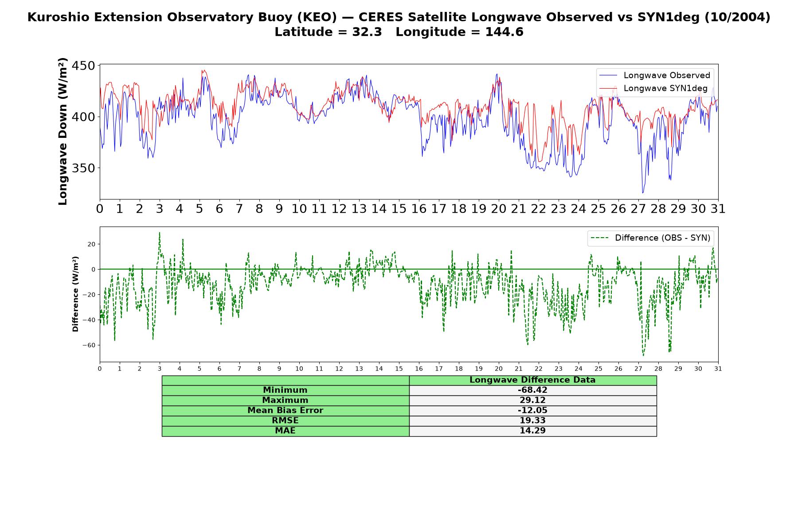Select the Minimum row label in the table

click(x=285, y=390)
